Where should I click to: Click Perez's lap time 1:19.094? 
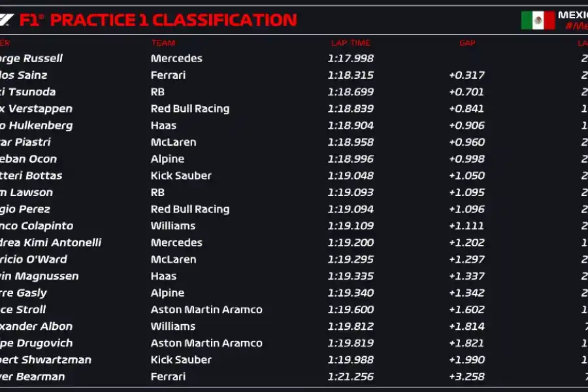point(350,209)
